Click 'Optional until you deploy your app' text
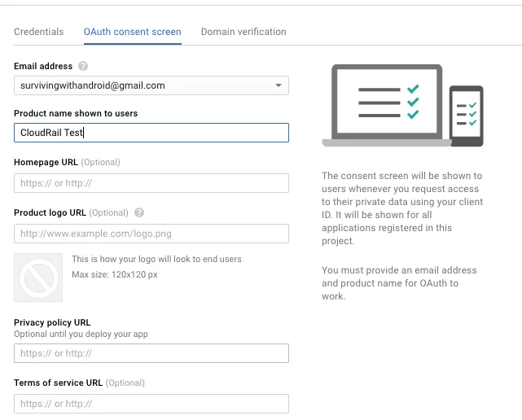 [x=81, y=335]
